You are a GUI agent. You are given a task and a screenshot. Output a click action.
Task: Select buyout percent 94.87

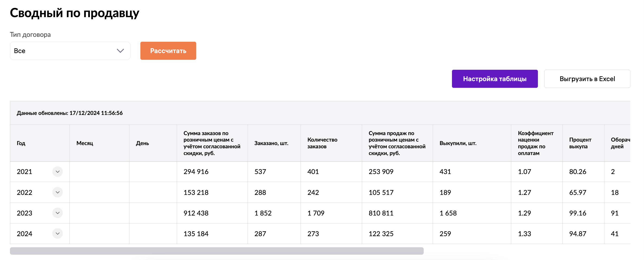(578, 234)
